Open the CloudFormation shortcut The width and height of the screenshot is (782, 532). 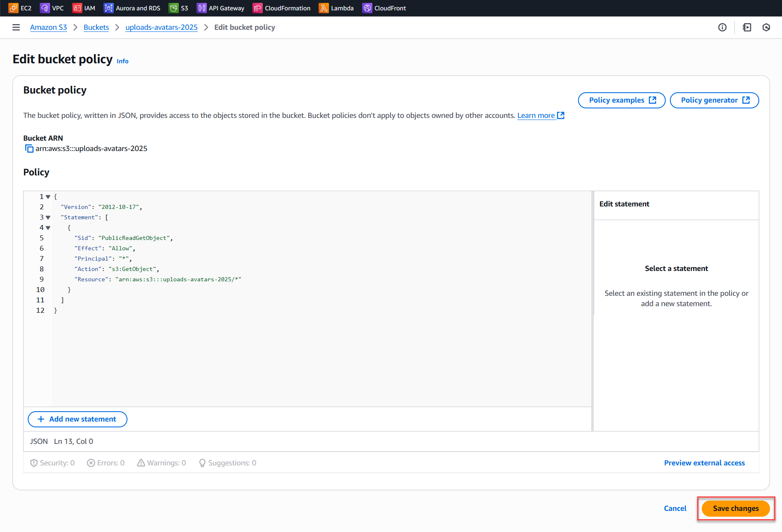point(281,8)
